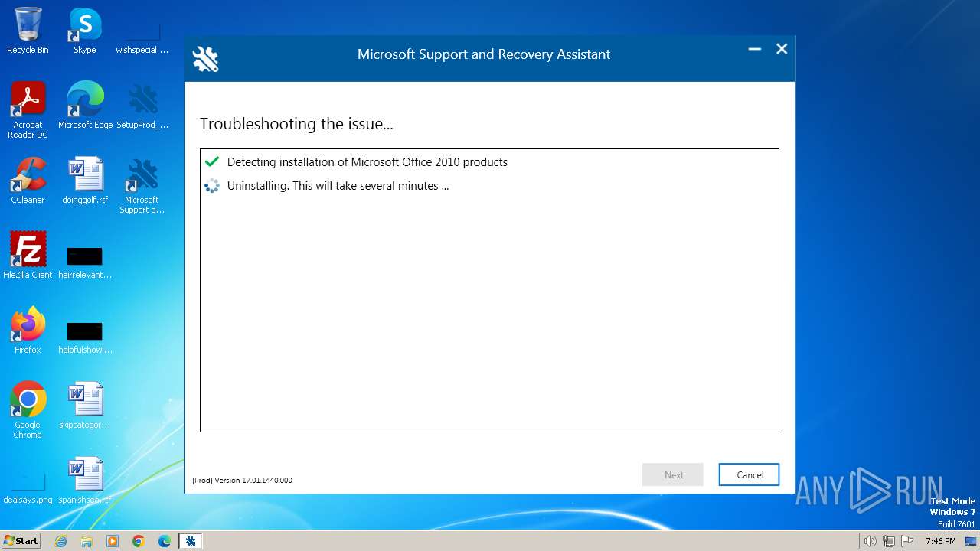Close the Support and Recovery Assistant window

pos(782,49)
